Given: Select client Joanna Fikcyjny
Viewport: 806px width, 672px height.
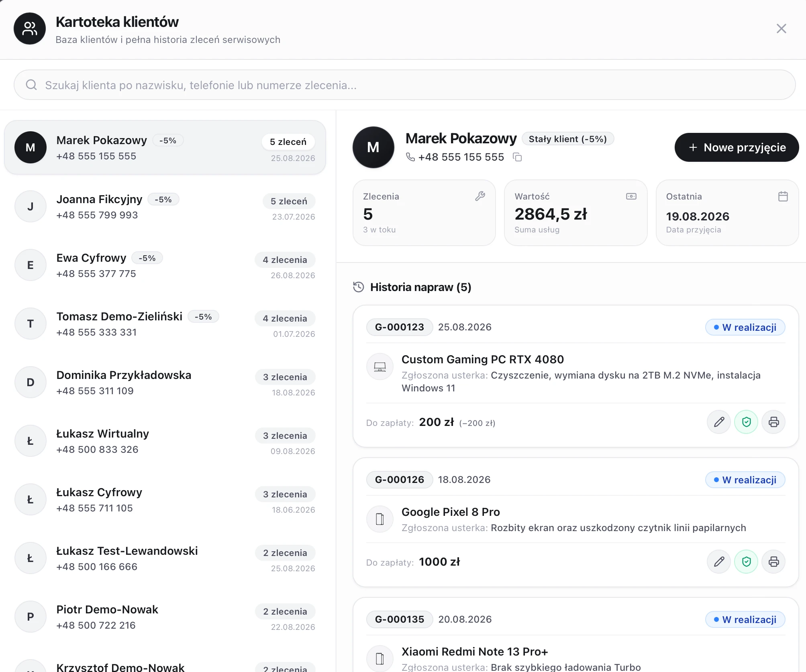Looking at the screenshot, I should click(165, 206).
